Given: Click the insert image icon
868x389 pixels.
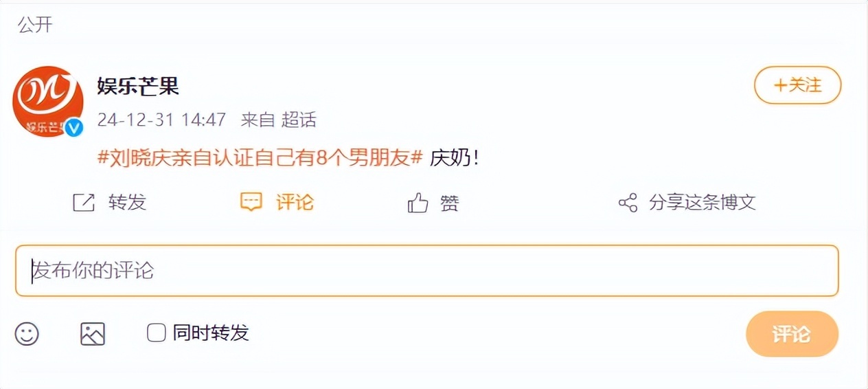Looking at the screenshot, I should pos(93,334).
